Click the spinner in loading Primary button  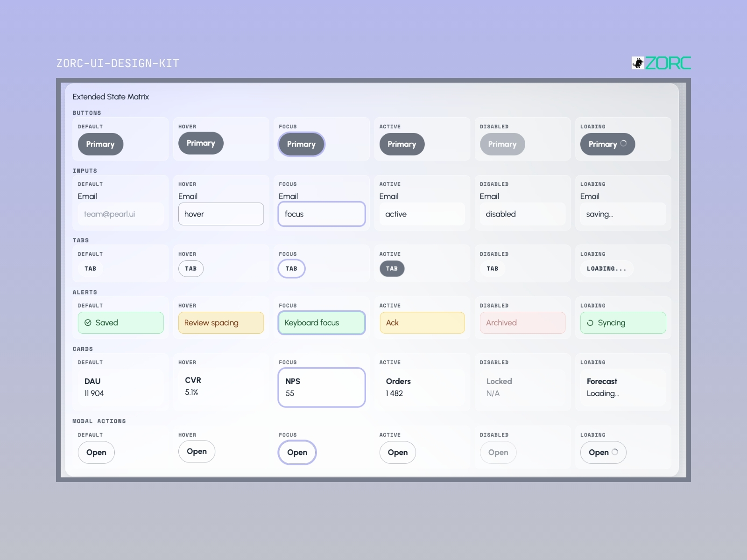[x=623, y=144]
